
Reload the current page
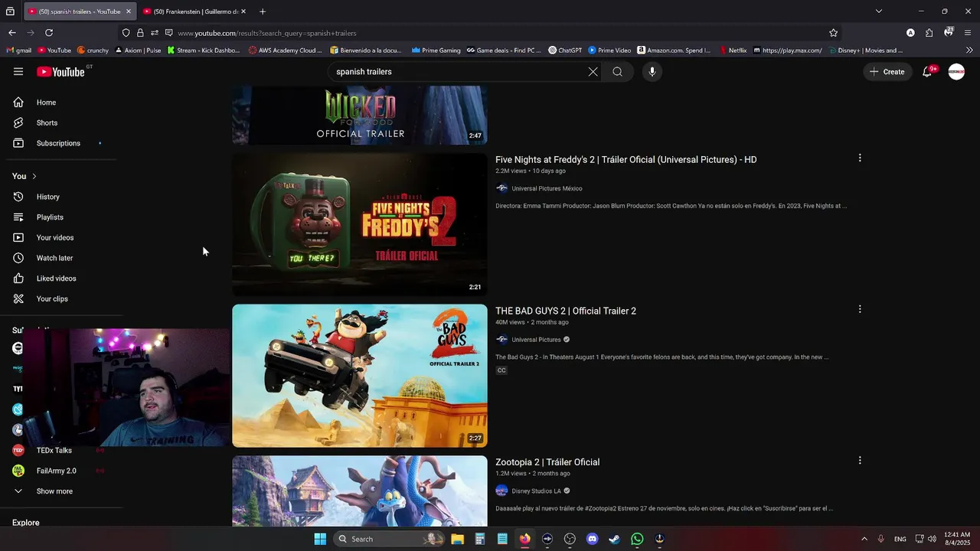[49, 33]
